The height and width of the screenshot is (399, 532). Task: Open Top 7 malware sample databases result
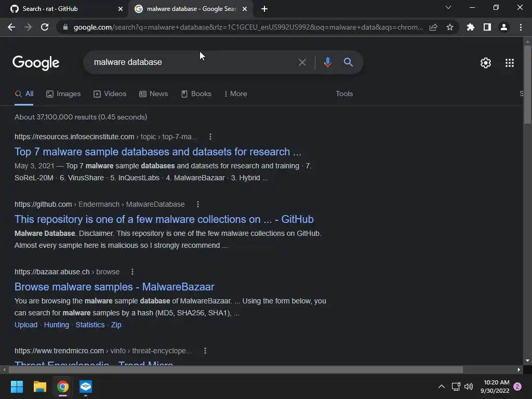coord(158,152)
